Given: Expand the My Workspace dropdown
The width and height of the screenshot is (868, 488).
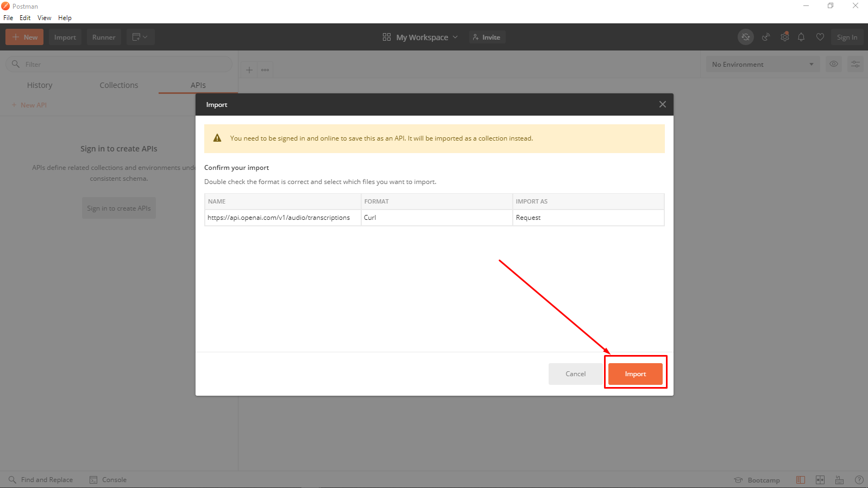Looking at the screenshot, I should click(x=420, y=37).
